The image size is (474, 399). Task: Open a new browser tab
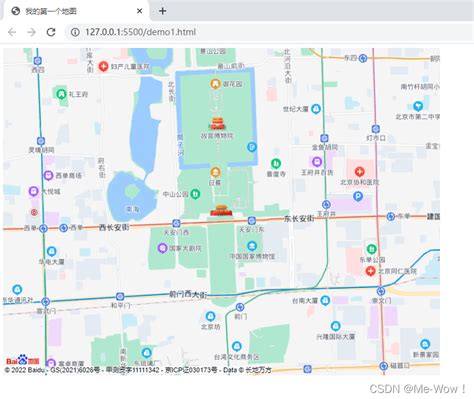[x=162, y=11]
